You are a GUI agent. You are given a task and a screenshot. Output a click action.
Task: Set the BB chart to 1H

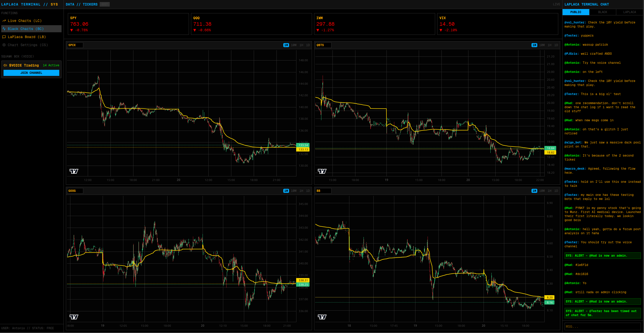[x=549, y=191]
